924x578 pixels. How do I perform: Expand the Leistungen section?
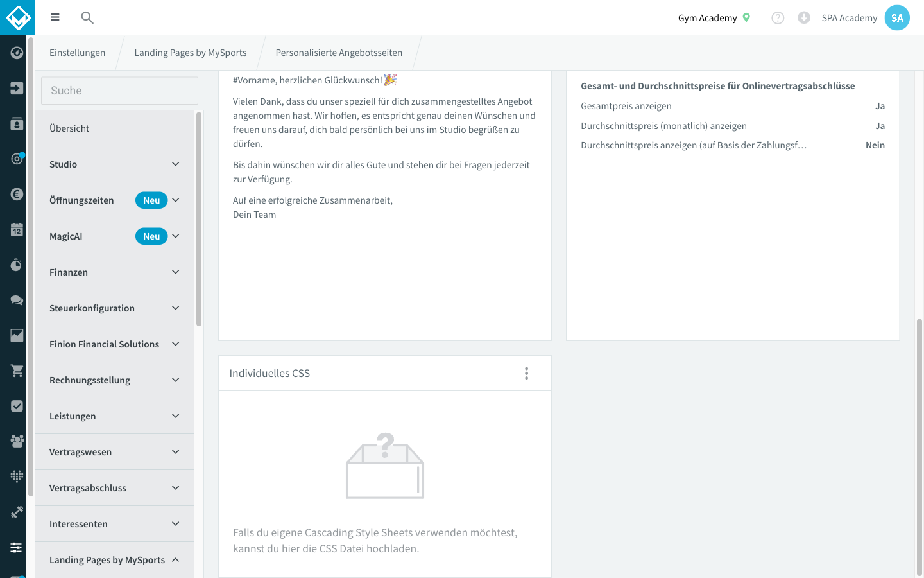[x=115, y=416]
